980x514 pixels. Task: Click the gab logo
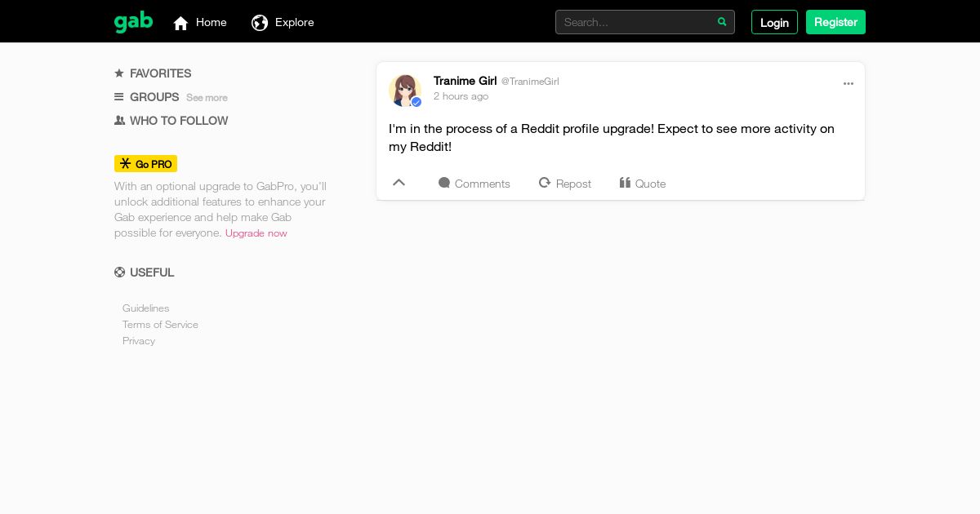click(133, 22)
